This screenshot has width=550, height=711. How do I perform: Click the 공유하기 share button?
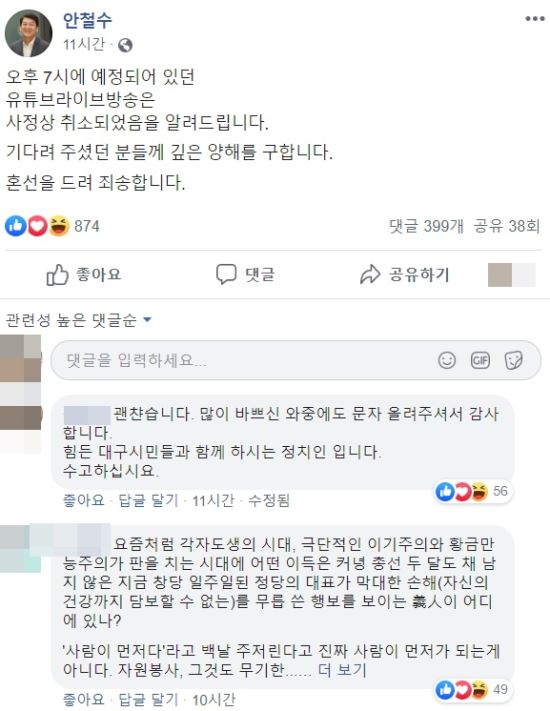[404, 275]
